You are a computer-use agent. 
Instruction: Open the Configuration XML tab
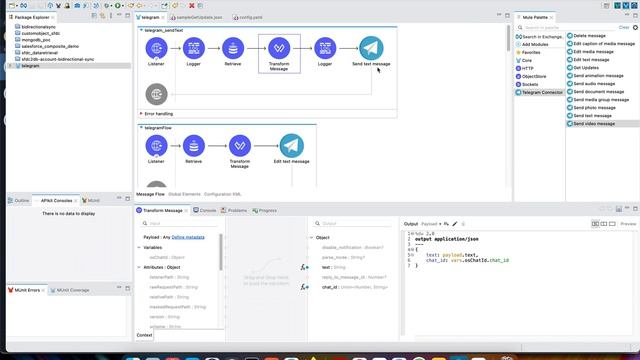222,194
